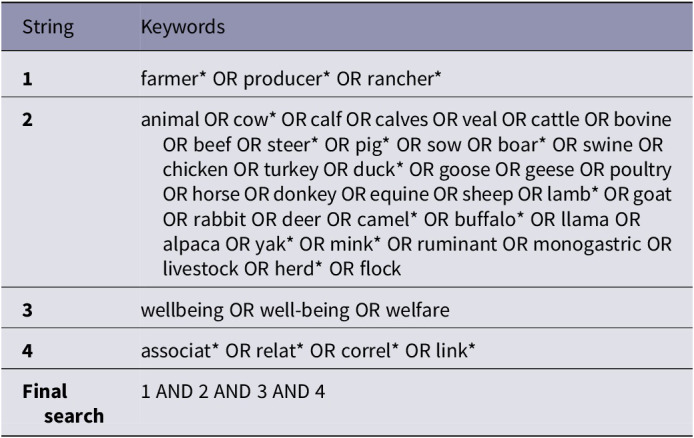Click wellbeing OR well-being OR welfare text
The width and height of the screenshot is (694, 438).
pyautogui.click(x=295, y=310)
